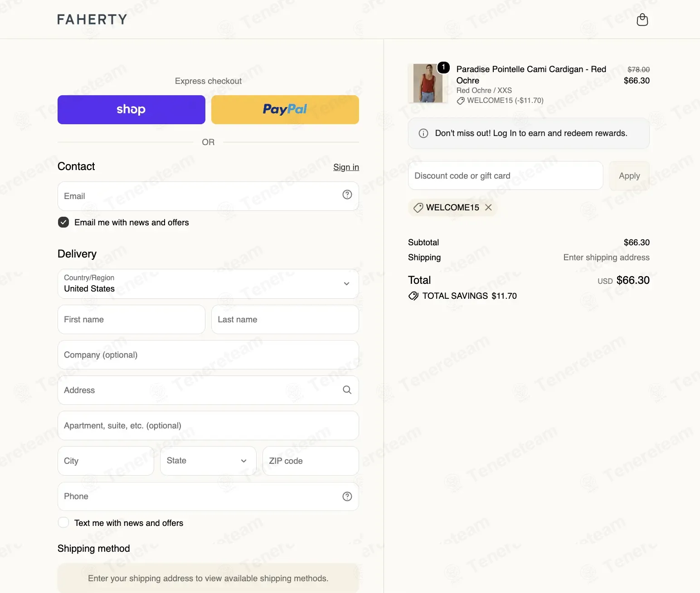Click the First name input field
The width and height of the screenshot is (700, 593).
coord(131,320)
